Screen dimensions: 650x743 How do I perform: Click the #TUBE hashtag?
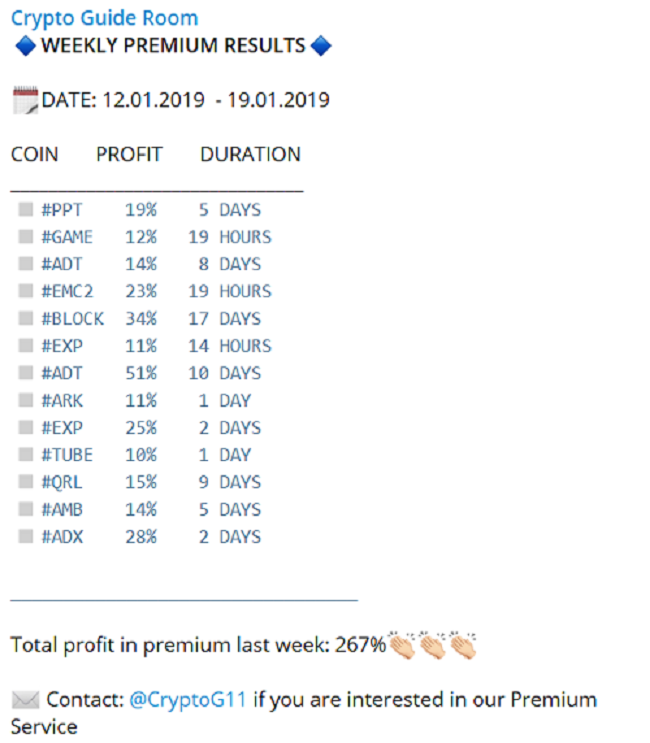coord(67,455)
